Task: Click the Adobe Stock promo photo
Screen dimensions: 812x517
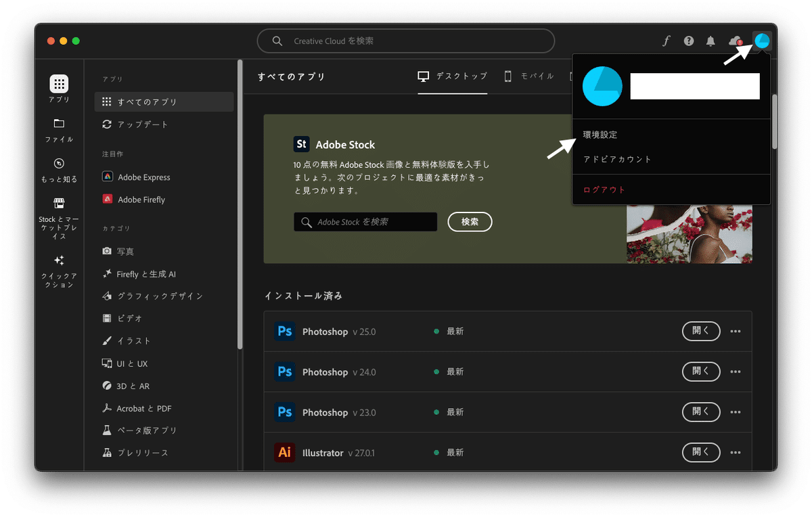Action: click(x=689, y=233)
